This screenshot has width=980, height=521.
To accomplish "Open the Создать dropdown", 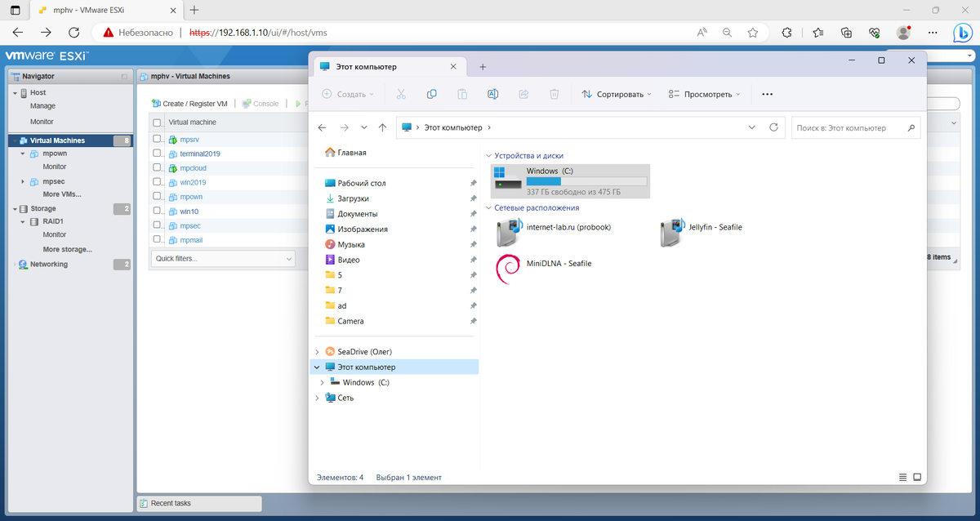I will pos(348,94).
